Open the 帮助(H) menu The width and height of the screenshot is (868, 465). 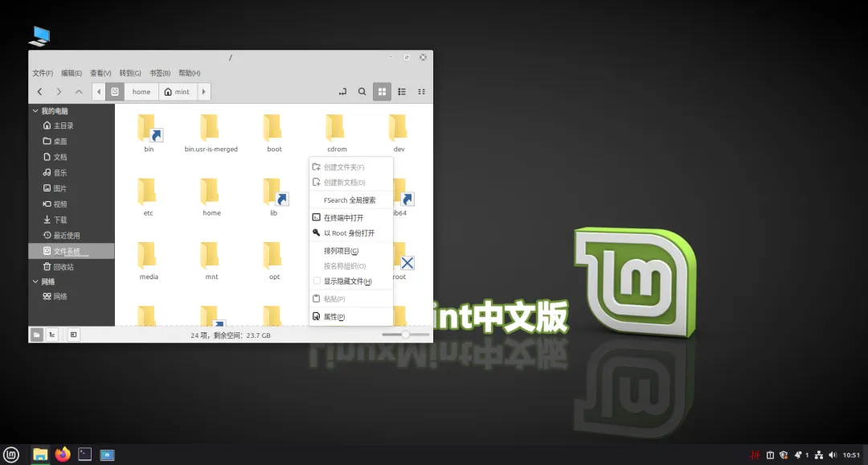click(x=190, y=73)
